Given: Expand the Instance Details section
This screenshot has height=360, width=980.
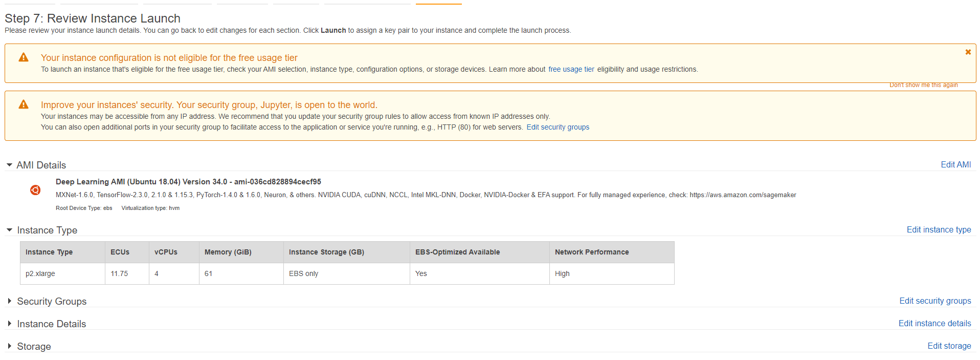Looking at the screenshot, I should click(9, 324).
